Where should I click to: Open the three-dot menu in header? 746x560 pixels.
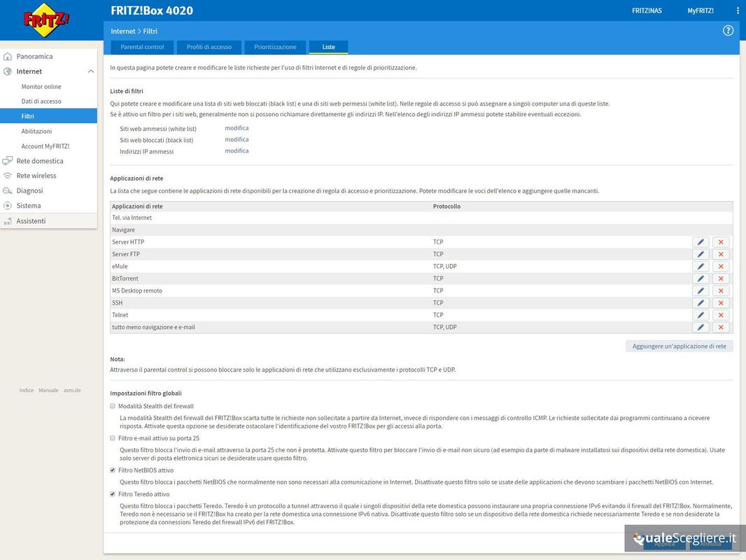coord(738,10)
